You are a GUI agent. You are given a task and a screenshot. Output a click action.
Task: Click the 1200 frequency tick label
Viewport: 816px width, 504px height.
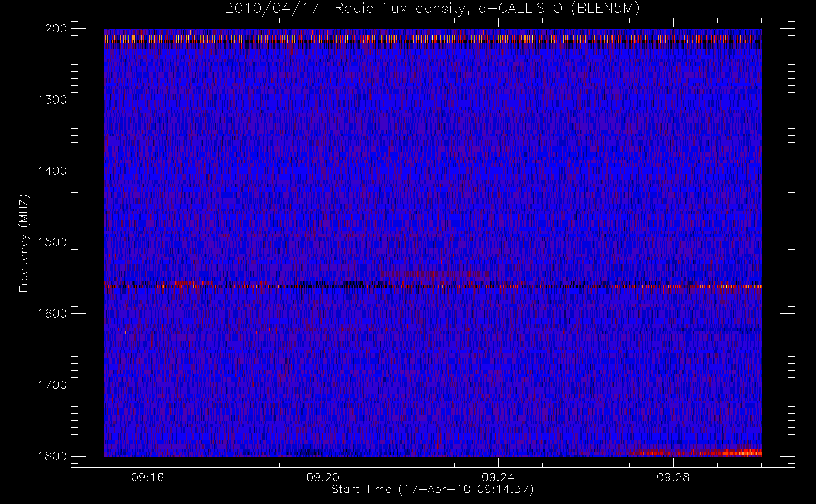point(52,29)
